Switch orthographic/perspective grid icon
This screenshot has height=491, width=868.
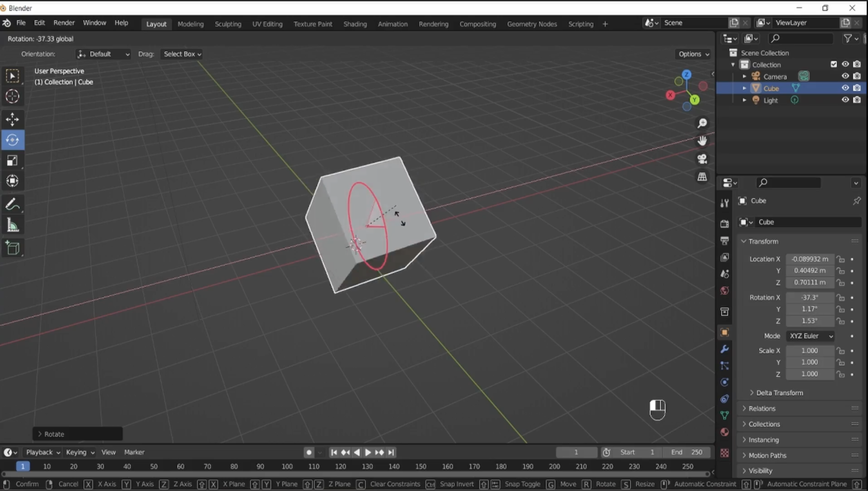pos(702,177)
